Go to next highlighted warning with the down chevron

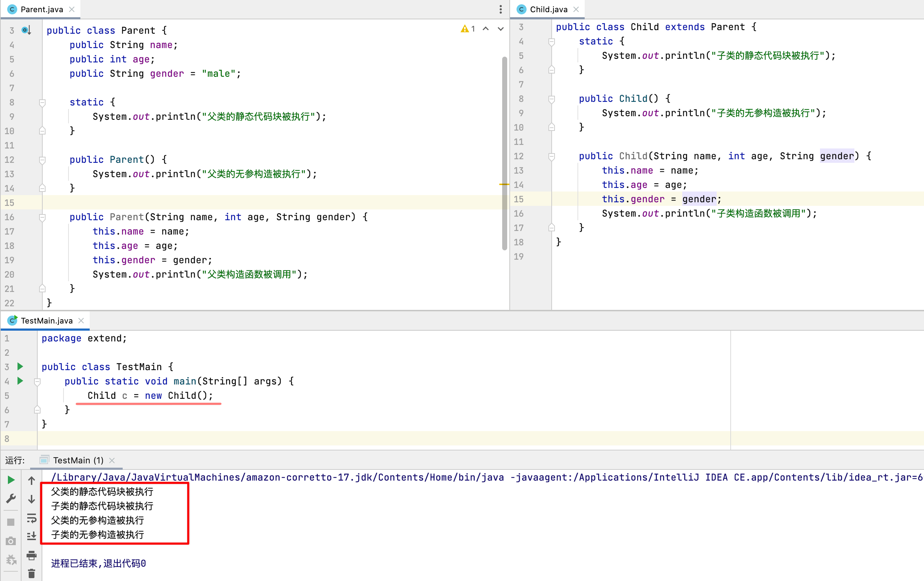tap(500, 29)
